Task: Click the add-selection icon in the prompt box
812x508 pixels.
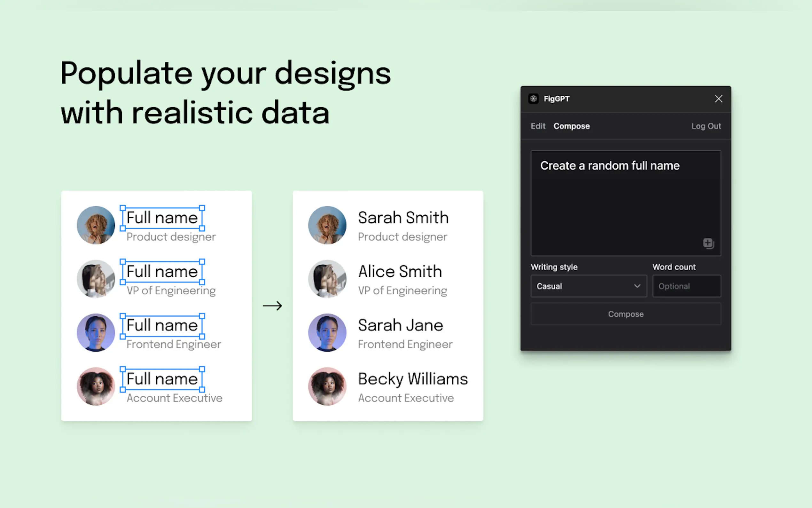Action: pyautogui.click(x=708, y=243)
